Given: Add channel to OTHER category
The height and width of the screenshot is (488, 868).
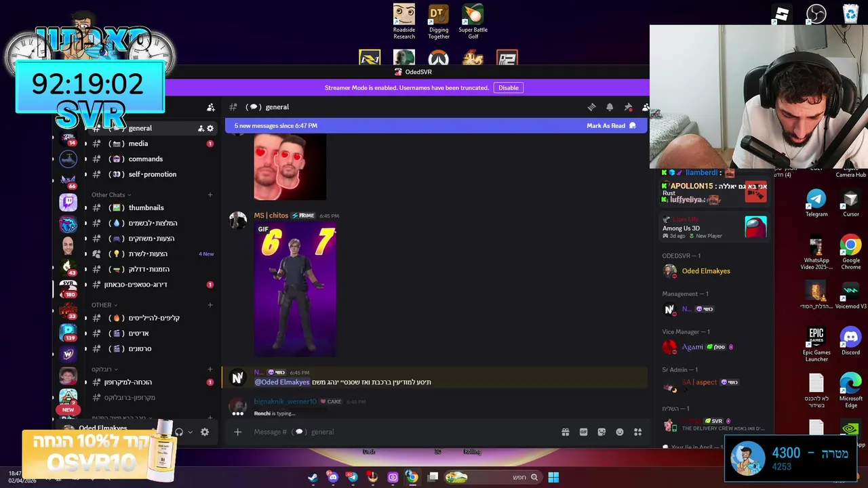Looking at the screenshot, I should coord(210,305).
